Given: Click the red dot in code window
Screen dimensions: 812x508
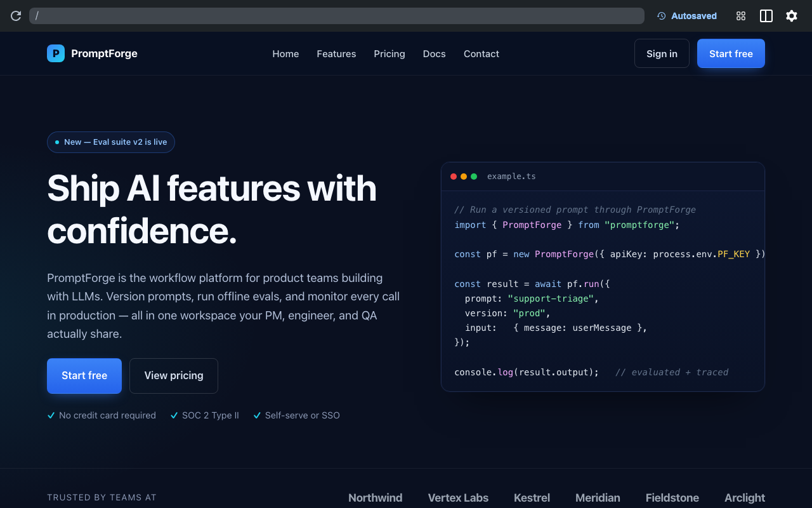Looking at the screenshot, I should [x=454, y=177].
